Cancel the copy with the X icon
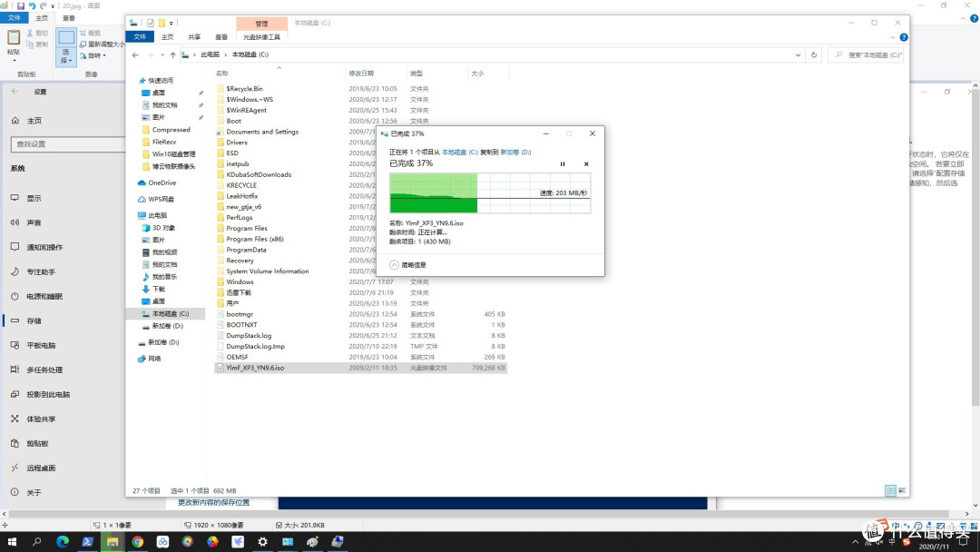 coord(586,163)
